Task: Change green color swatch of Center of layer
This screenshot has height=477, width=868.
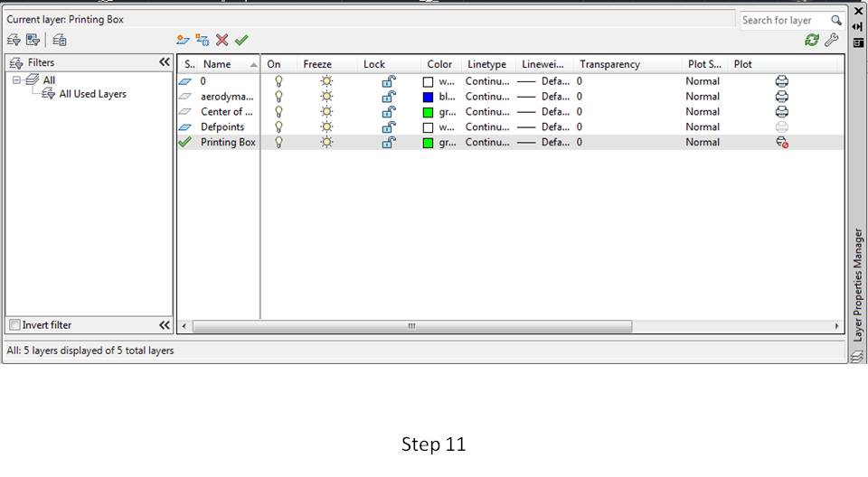Action: click(x=428, y=112)
